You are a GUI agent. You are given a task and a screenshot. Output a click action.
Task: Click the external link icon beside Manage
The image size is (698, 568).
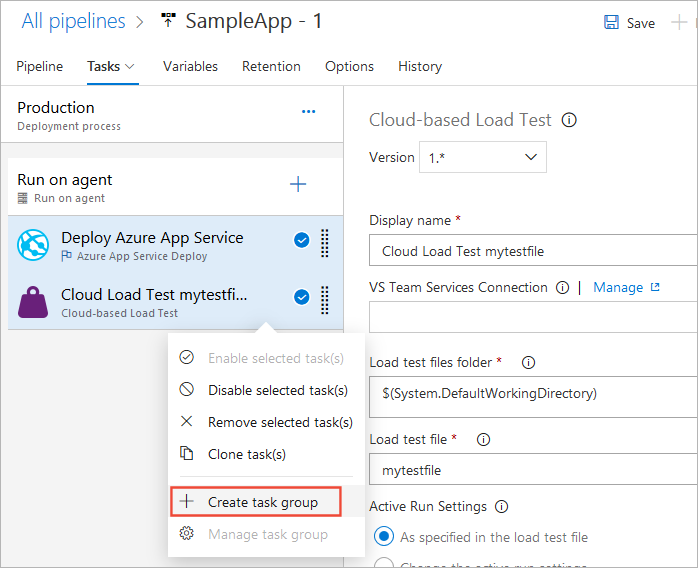655,287
